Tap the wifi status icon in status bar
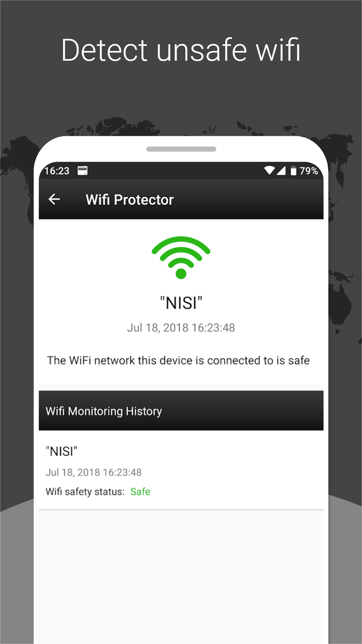The width and height of the screenshot is (362, 644). pos(269,170)
